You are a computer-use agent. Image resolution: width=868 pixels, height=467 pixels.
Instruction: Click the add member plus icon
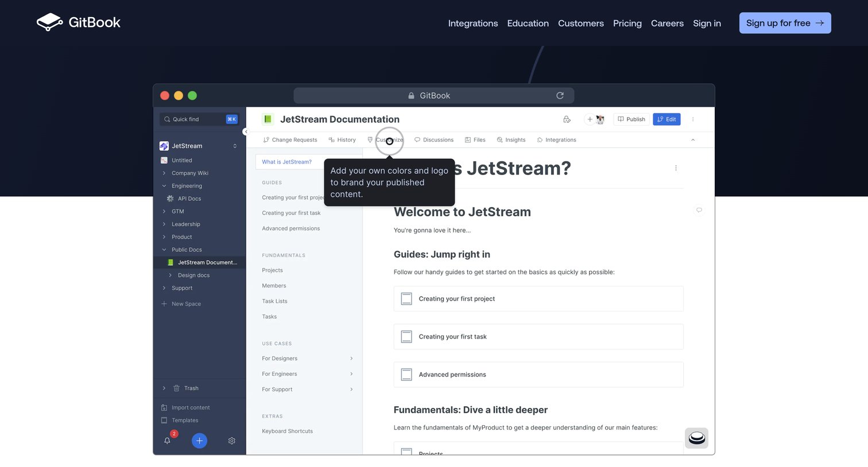coord(590,119)
